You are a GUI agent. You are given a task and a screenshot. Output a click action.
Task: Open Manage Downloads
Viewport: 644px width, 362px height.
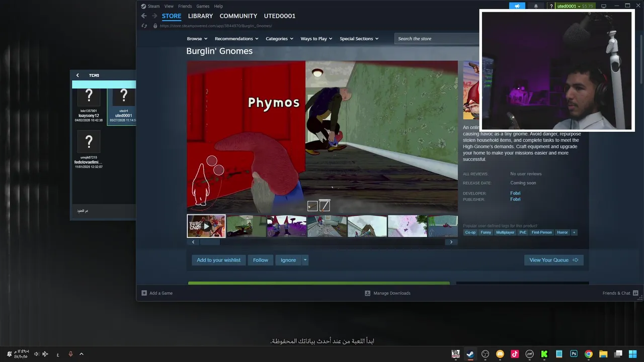[387, 293]
